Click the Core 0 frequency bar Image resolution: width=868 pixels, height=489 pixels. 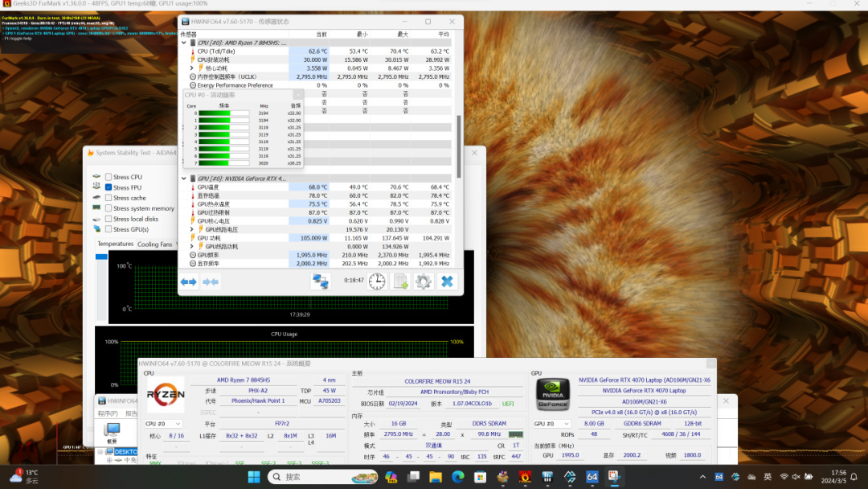[x=223, y=113]
